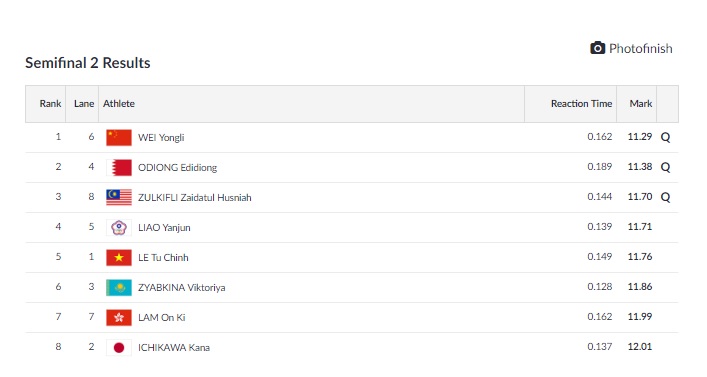Click Chinese Taipei flag beside LIAO Yanjun
This screenshot has height=377, width=707.
point(119,227)
